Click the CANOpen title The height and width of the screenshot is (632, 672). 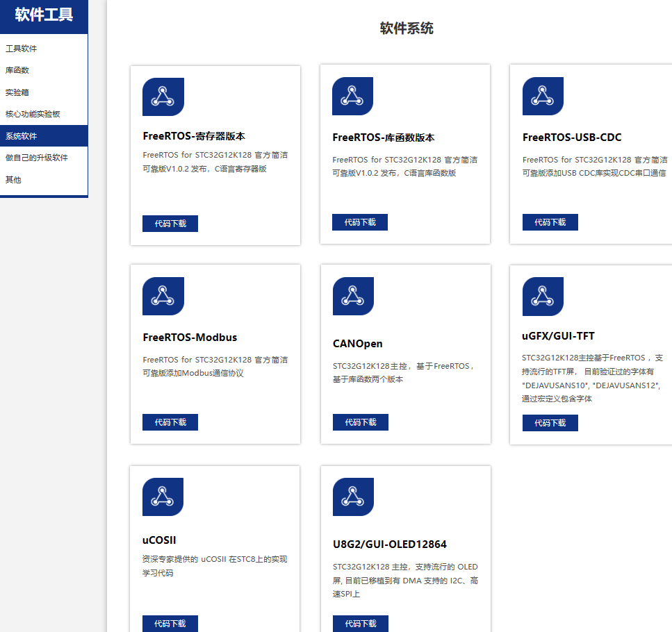click(357, 343)
